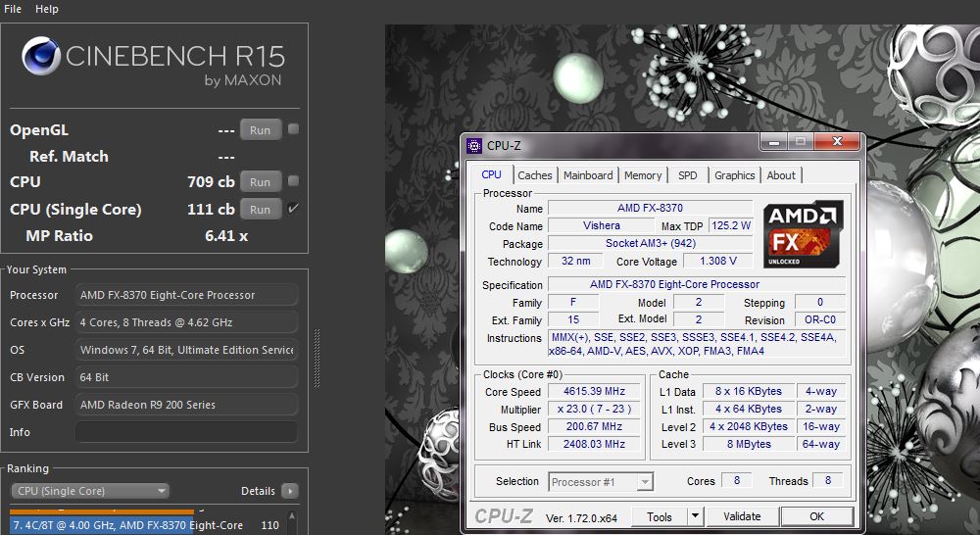Screen dimensions: 980x535
Task: Switch to the Mainboard tab in CPU-Z
Action: tap(588, 175)
